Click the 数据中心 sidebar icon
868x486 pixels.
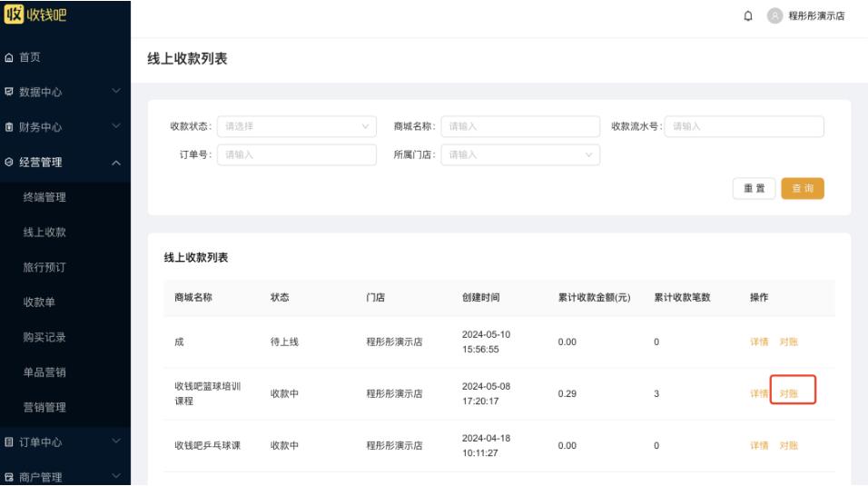(x=9, y=92)
